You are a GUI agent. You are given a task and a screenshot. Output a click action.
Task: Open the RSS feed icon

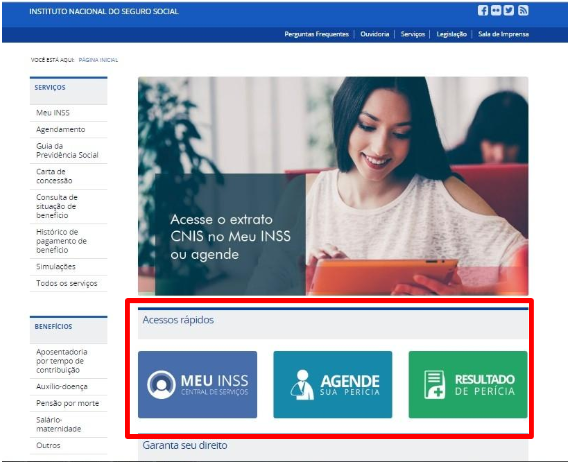pos(523,11)
